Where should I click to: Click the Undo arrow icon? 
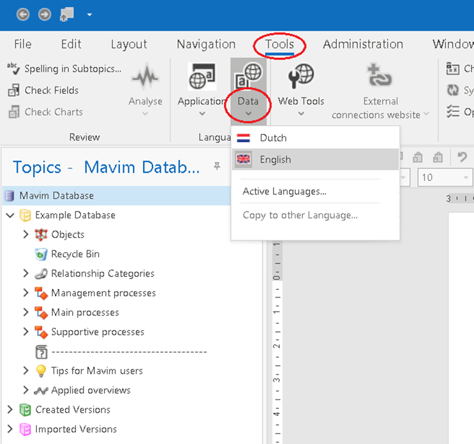(x=462, y=157)
